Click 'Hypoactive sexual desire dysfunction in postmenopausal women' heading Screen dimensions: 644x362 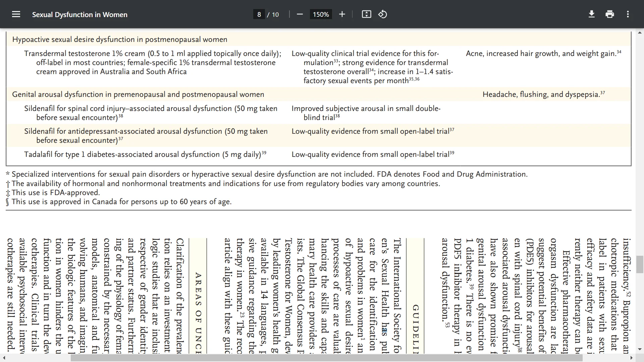(x=120, y=40)
